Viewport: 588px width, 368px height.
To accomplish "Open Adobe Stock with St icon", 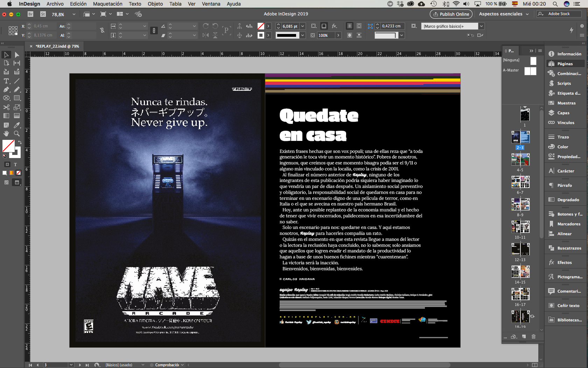I will tap(43, 14).
